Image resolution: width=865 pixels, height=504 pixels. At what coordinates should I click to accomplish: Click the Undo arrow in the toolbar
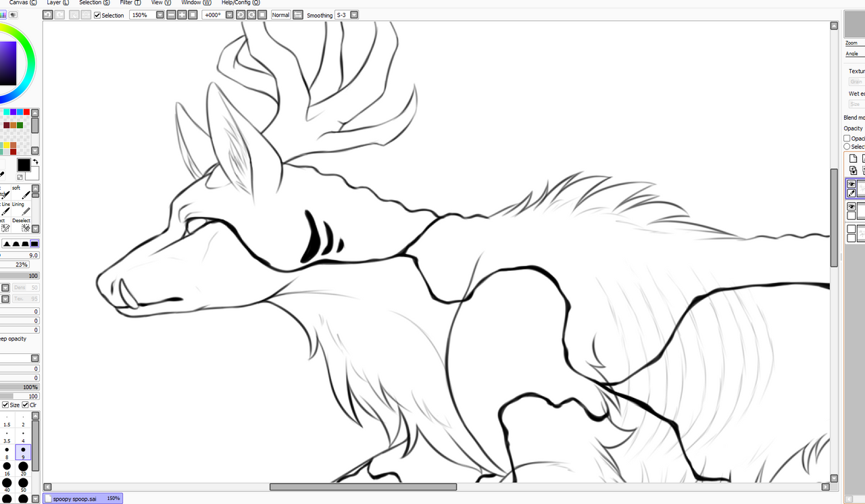click(47, 15)
